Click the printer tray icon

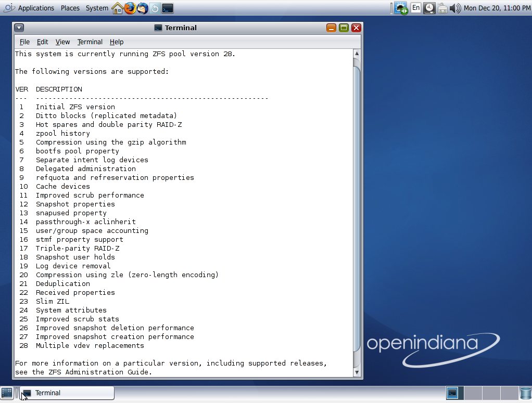[442, 8]
